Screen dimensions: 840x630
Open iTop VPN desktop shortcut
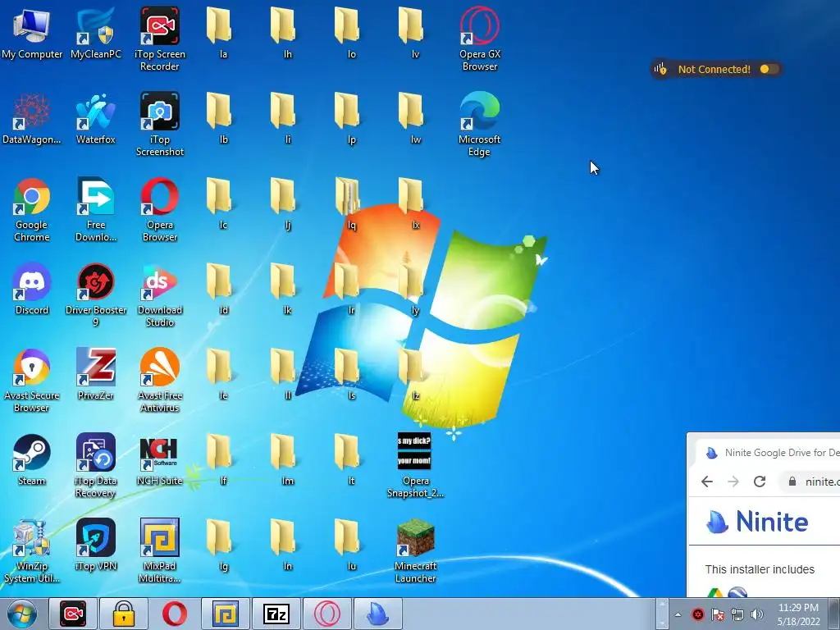[96, 545]
